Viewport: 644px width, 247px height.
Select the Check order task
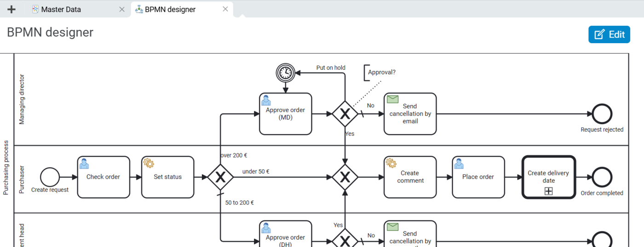click(103, 177)
